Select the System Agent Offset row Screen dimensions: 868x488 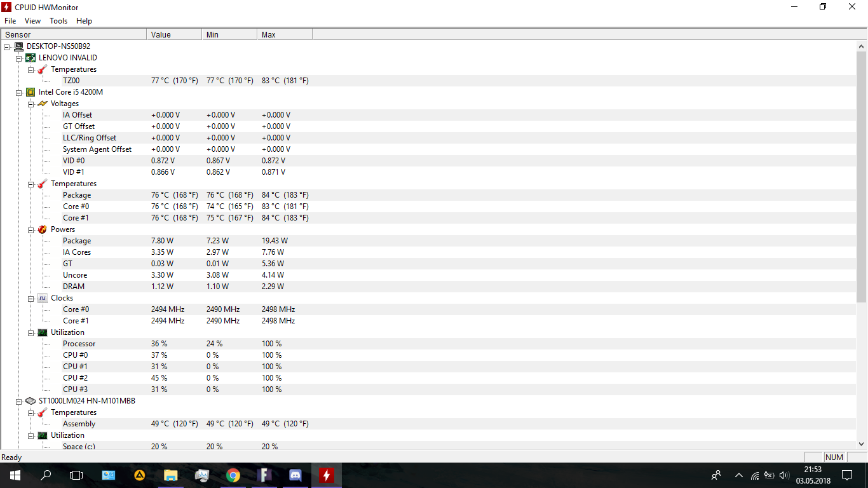tap(428, 149)
